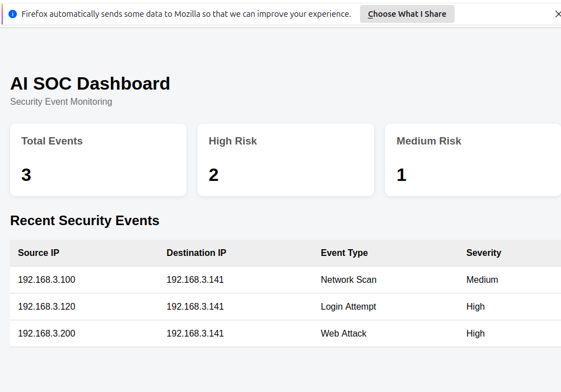
Task: Select source IP 192.168.3.120 cell
Action: (x=46, y=306)
